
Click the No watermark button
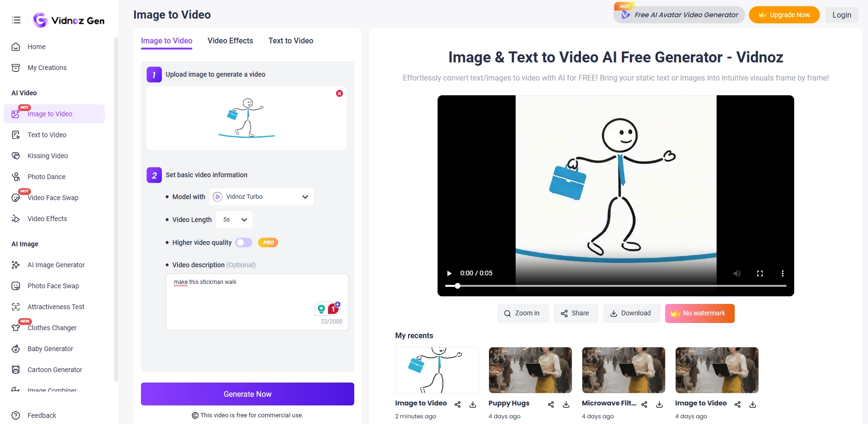(699, 313)
